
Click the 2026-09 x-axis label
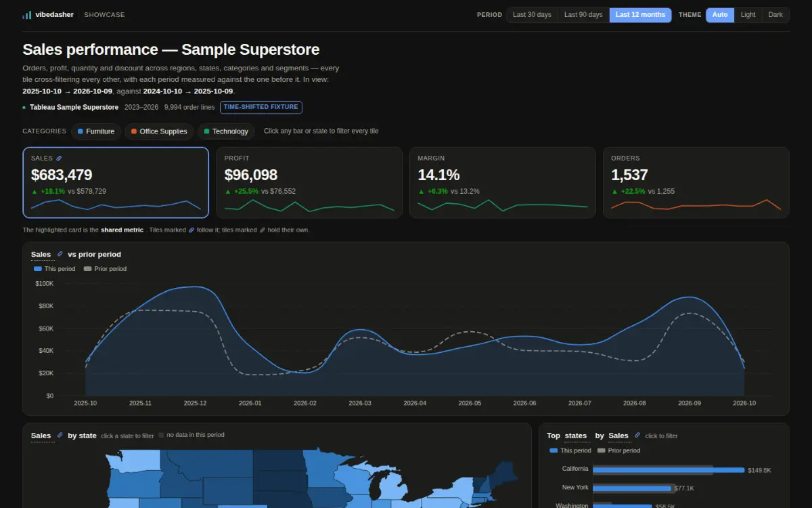[690, 403]
